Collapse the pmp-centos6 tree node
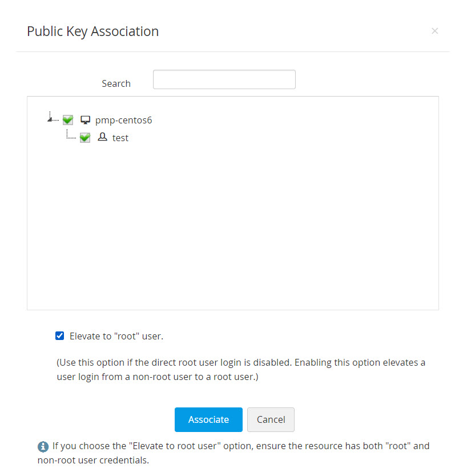Image resolution: width=467 pixels, height=476 pixels. point(50,119)
